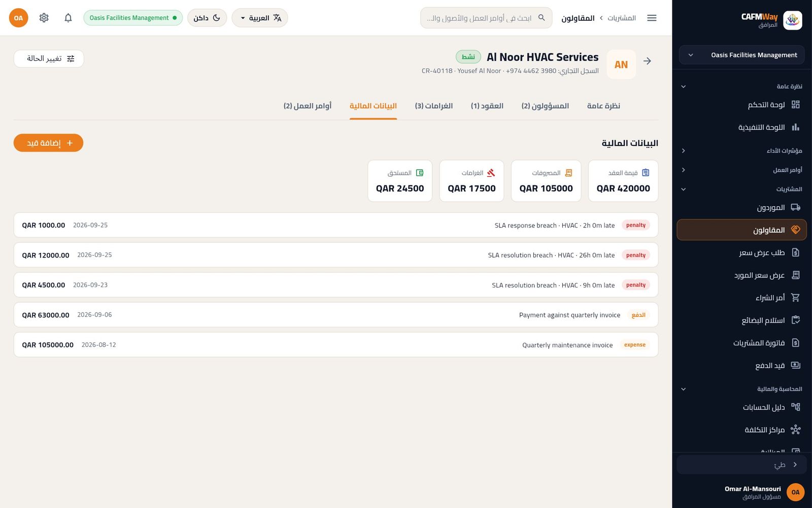Click the الدفع payment tag
The height and width of the screenshot is (508, 812).
638,315
